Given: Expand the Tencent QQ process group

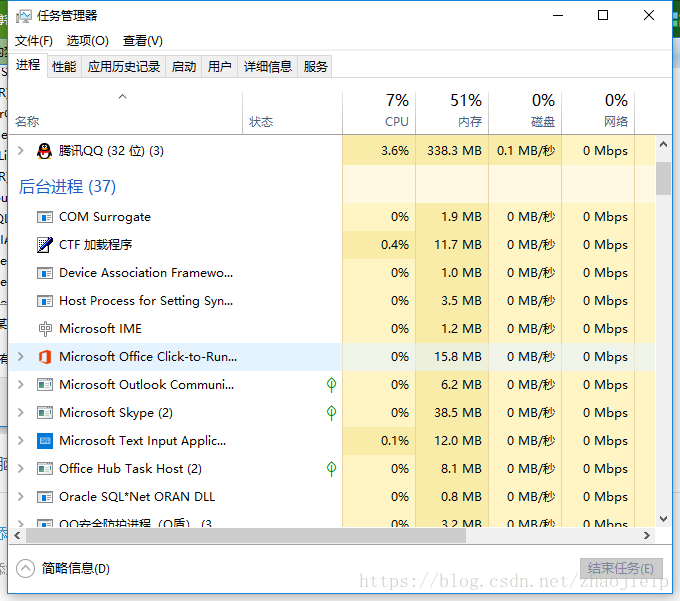Looking at the screenshot, I should (x=20, y=151).
